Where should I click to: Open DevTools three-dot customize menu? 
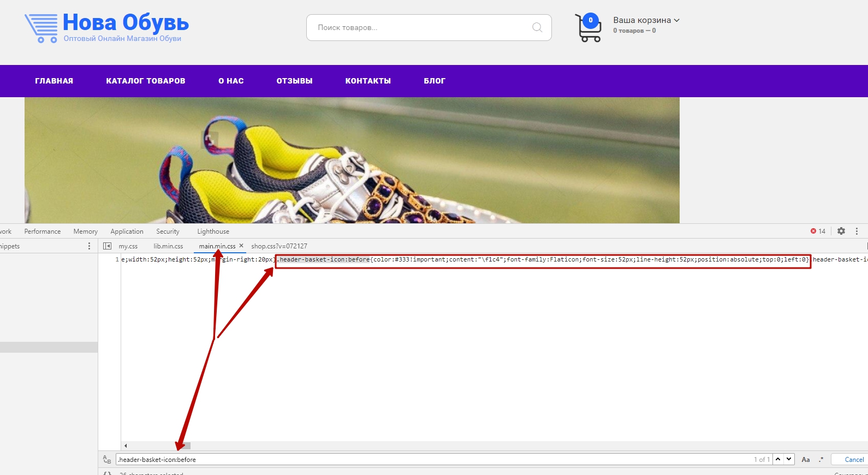857,231
